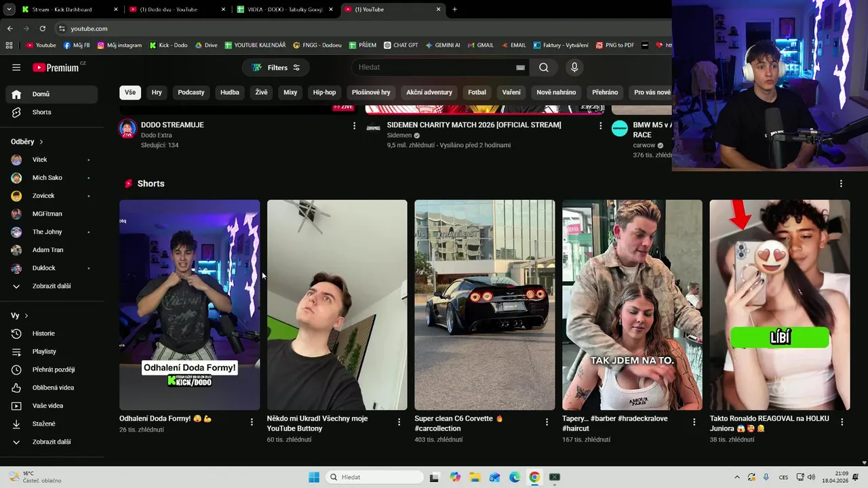Play the Tapery barber haircut short
Screen dimensions: 868x488
pyautogui.click(x=632, y=305)
